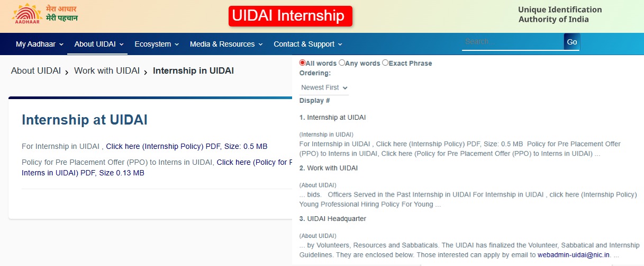The image size is (644, 266).
Task: Open the Internship at UIDAI search result
Action: 337,117
